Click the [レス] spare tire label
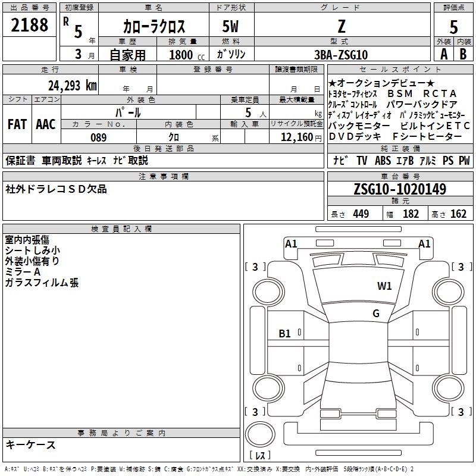The height and width of the screenshot is (476, 476). pyautogui.click(x=260, y=455)
